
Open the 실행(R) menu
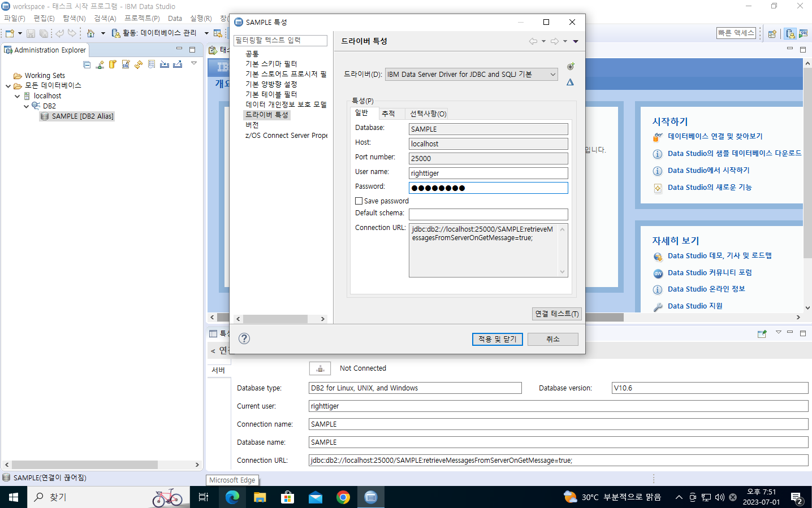point(201,19)
